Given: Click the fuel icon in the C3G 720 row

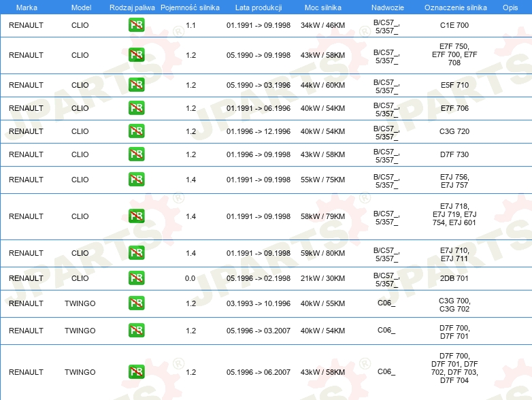Looking at the screenshot, I should click(136, 131).
